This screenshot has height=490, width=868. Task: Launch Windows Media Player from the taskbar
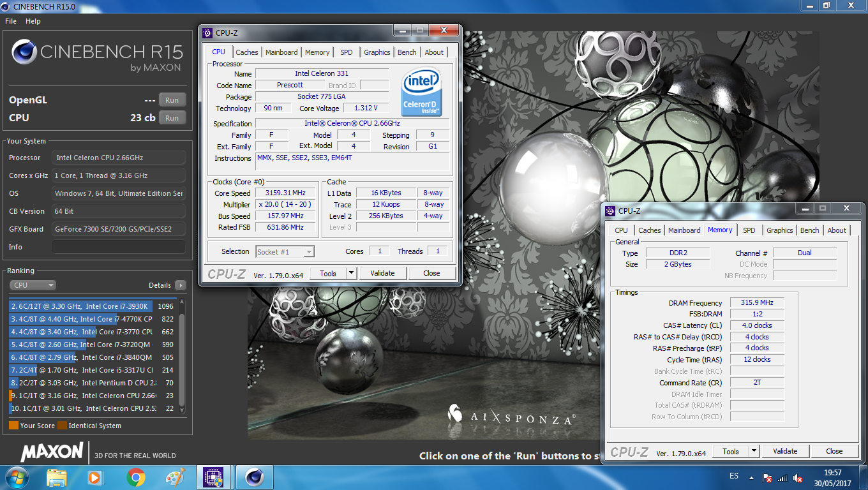tap(94, 477)
